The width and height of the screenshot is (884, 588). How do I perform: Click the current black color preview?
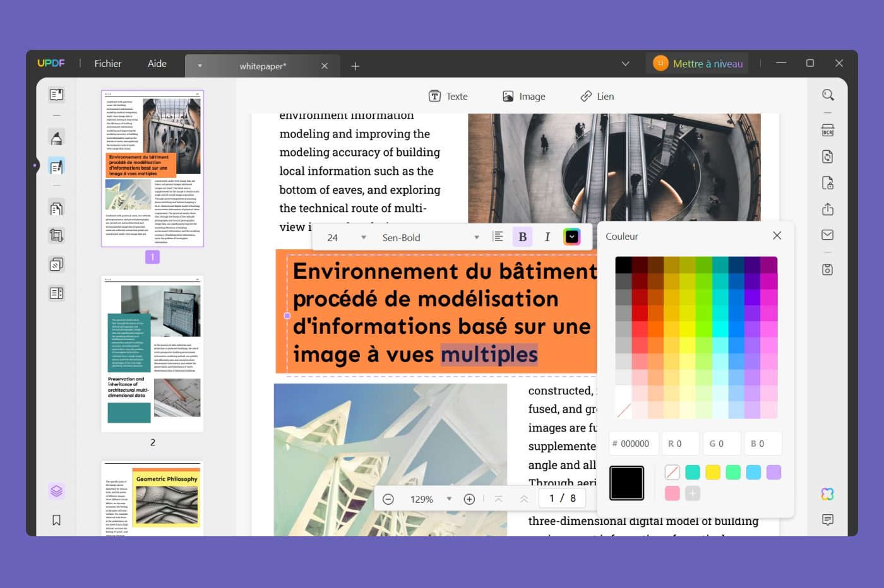(626, 483)
